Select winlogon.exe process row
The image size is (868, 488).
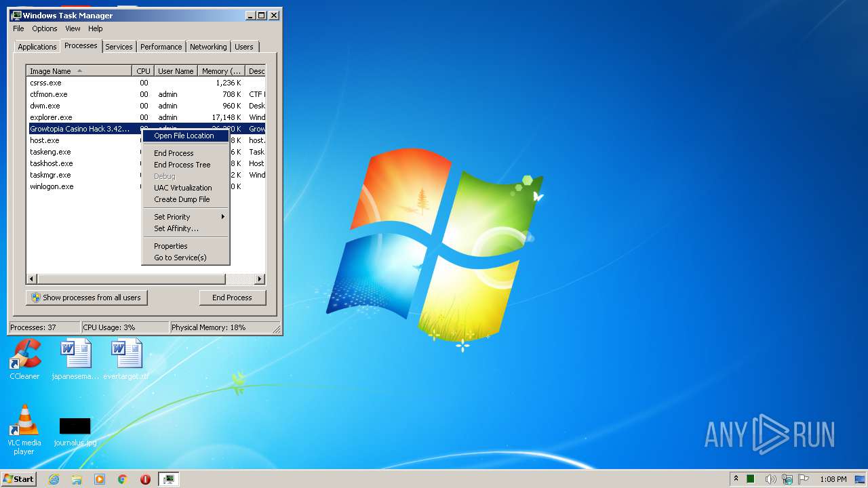(x=84, y=186)
